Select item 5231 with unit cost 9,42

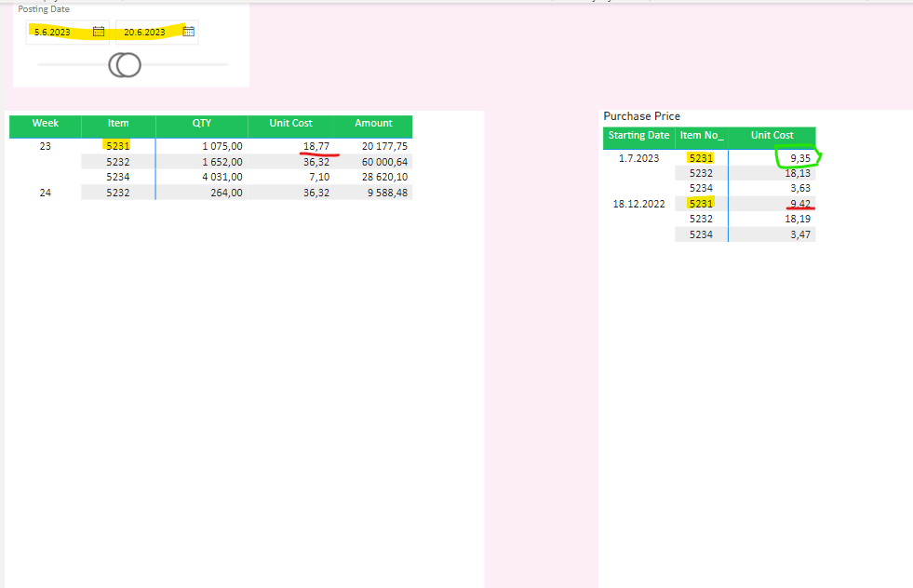pos(701,204)
